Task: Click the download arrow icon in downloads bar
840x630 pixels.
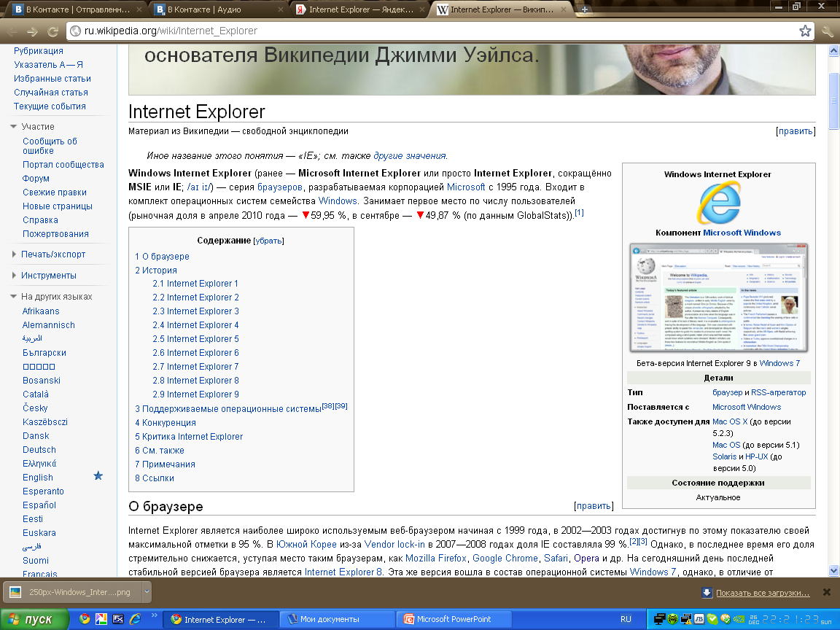Action: [x=707, y=592]
